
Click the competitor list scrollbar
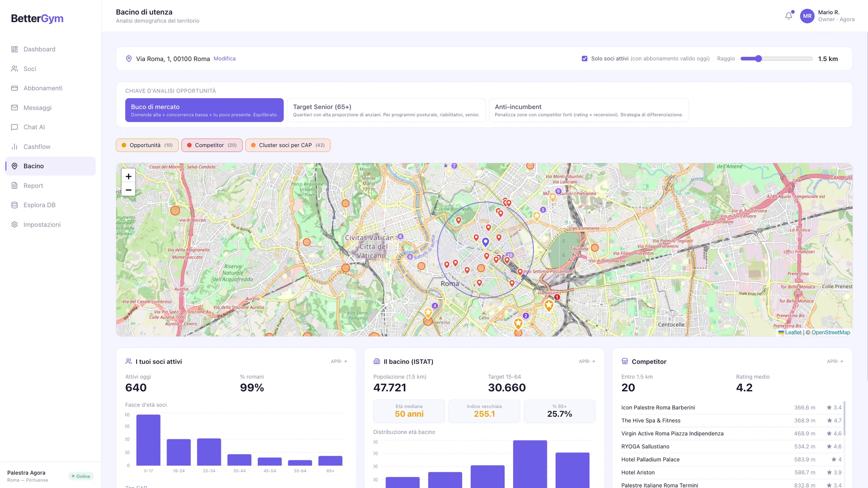point(844,419)
